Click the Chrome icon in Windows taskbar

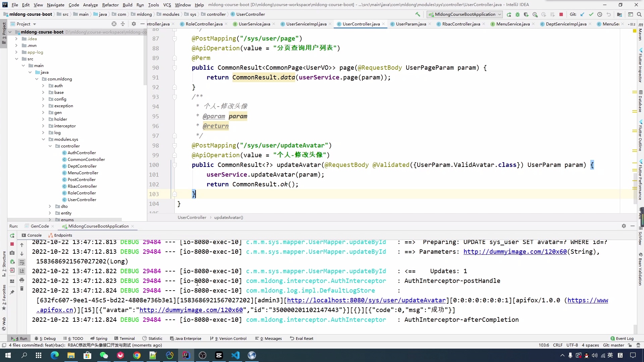click(x=137, y=355)
